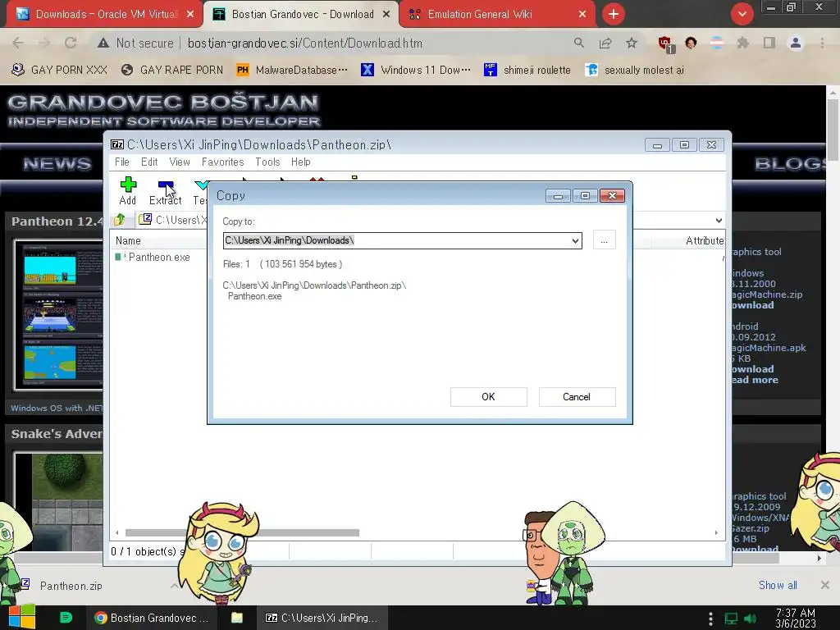Click the NEWS navigation link on webpage

pos(57,164)
